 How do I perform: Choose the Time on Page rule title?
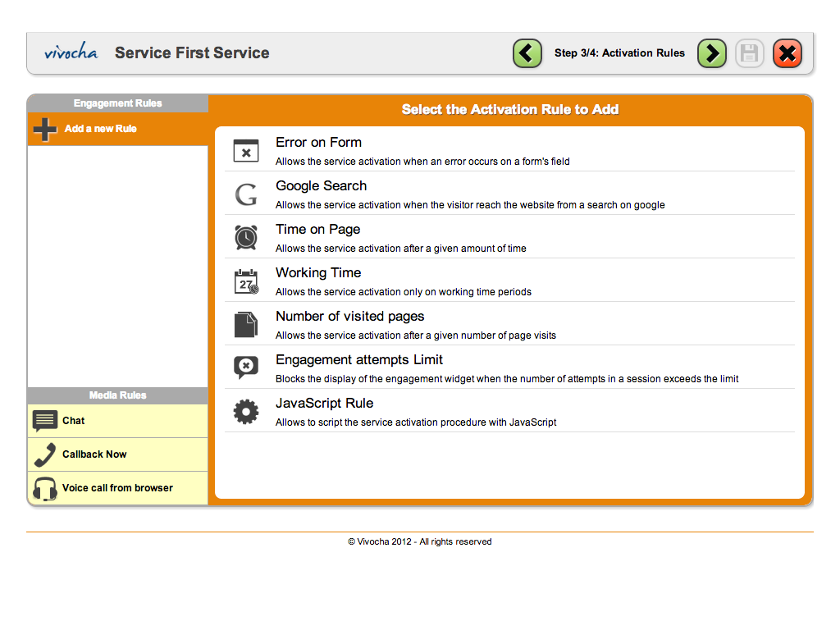tap(317, 230)
